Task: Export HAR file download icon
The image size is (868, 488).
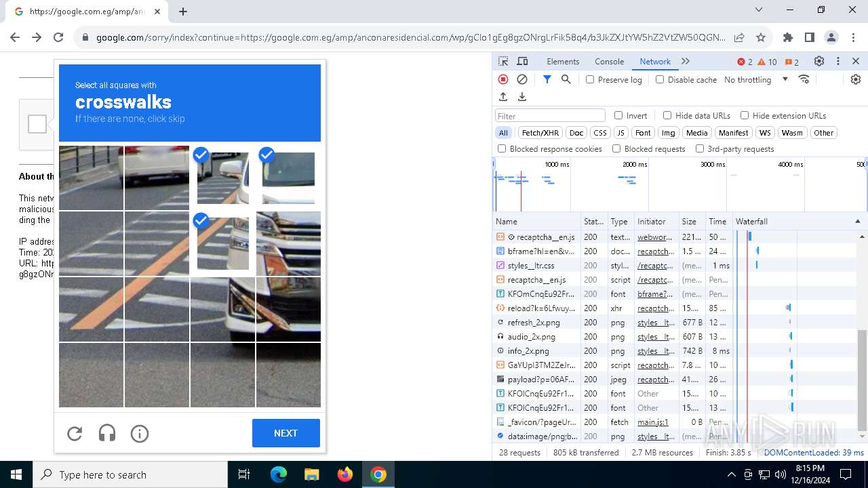Action: tap(522, 97)
